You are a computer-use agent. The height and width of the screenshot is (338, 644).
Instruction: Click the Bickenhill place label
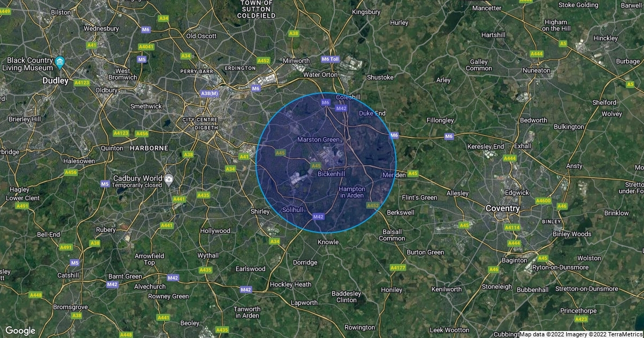coord(331,174)
